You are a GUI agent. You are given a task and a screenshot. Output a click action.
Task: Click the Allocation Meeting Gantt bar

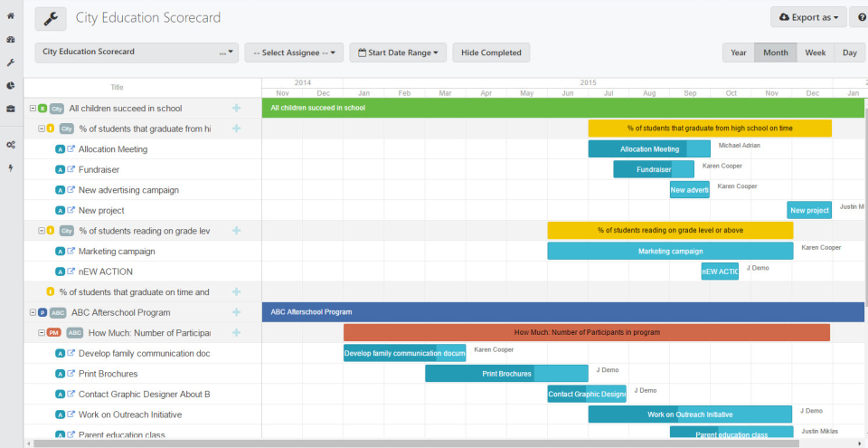tap(649, 149)
